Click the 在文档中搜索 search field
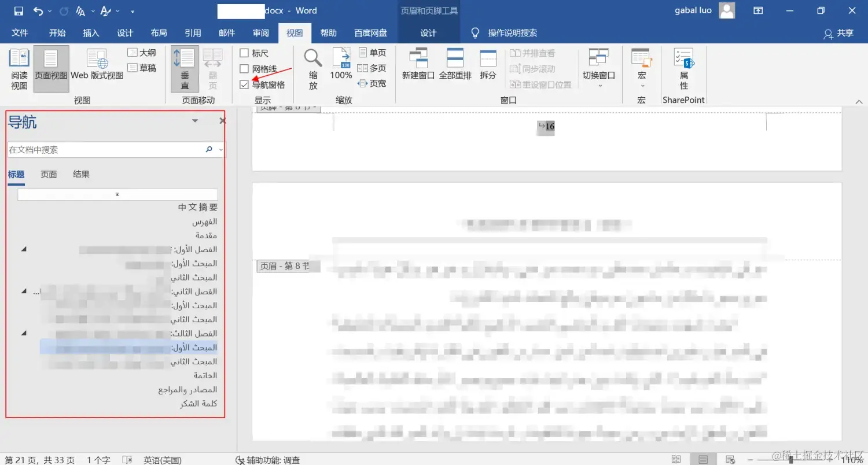The image size is (868, 465). (105, 150)
